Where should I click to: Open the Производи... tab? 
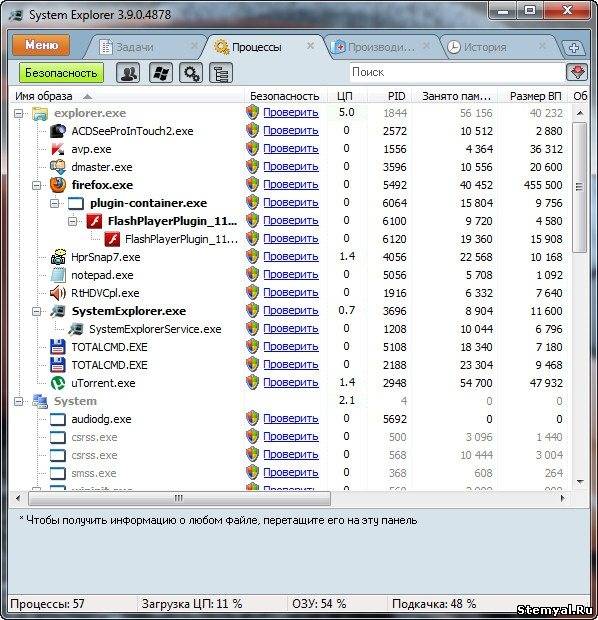click(x=381, y=47)
